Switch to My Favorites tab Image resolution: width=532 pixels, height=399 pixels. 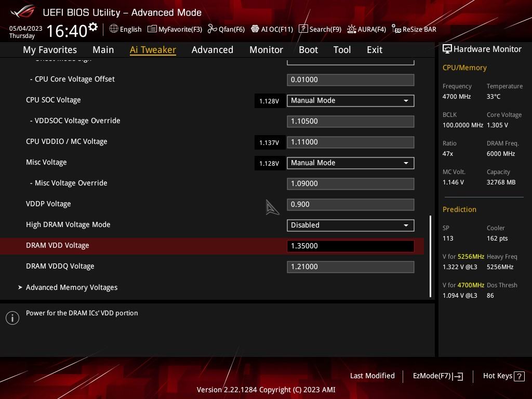click(x=50, y=50)
